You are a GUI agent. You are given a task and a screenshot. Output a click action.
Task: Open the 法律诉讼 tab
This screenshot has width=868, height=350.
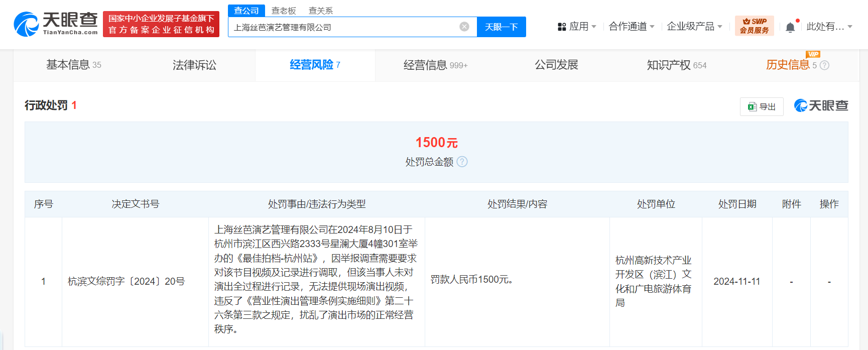tap(195, 65)
